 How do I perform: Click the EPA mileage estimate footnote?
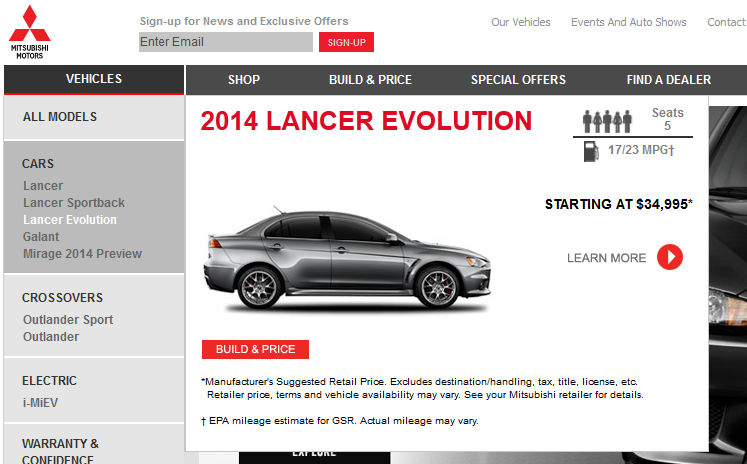coord(340,421)
